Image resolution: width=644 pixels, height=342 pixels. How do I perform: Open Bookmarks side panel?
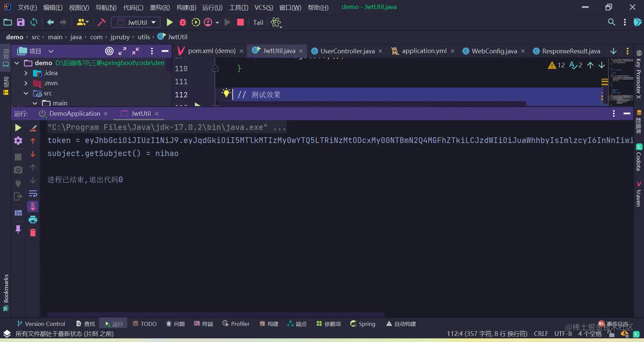pyautogui.click(x=6, y=293)
